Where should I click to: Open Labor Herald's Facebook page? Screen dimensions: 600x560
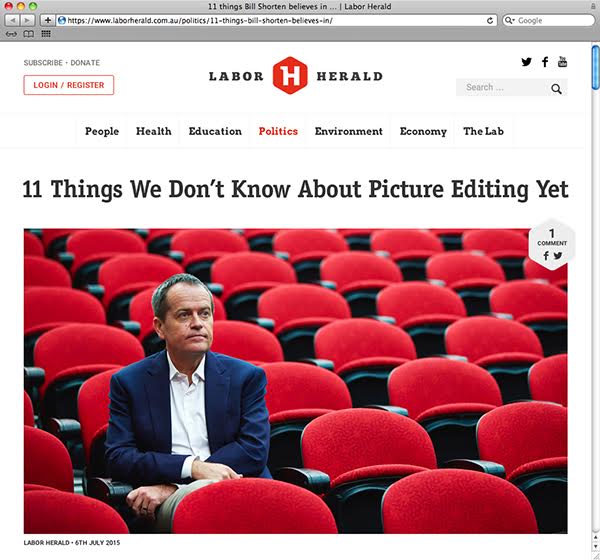point(545,62)
